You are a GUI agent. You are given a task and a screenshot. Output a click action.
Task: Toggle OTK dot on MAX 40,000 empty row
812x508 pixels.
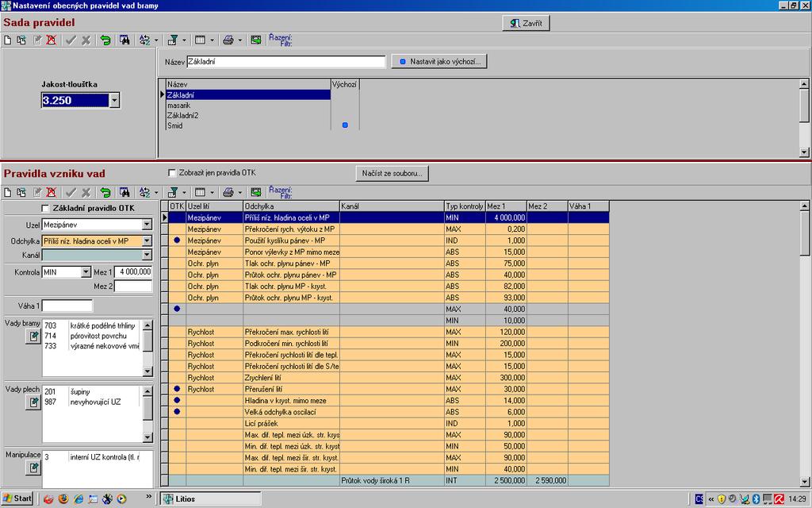tap(177, 309)
